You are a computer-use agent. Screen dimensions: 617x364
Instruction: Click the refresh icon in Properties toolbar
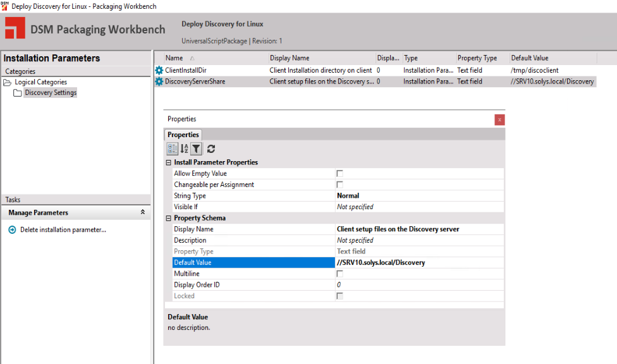(x=211, y=149)
